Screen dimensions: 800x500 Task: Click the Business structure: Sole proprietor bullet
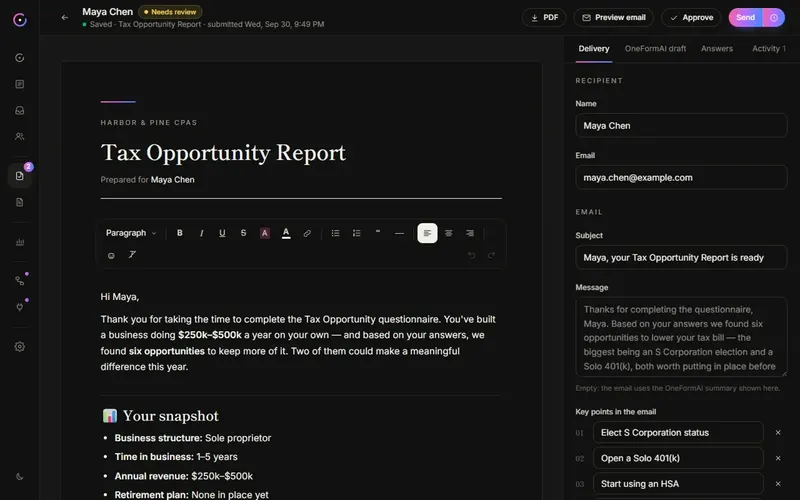coord(192,438)
